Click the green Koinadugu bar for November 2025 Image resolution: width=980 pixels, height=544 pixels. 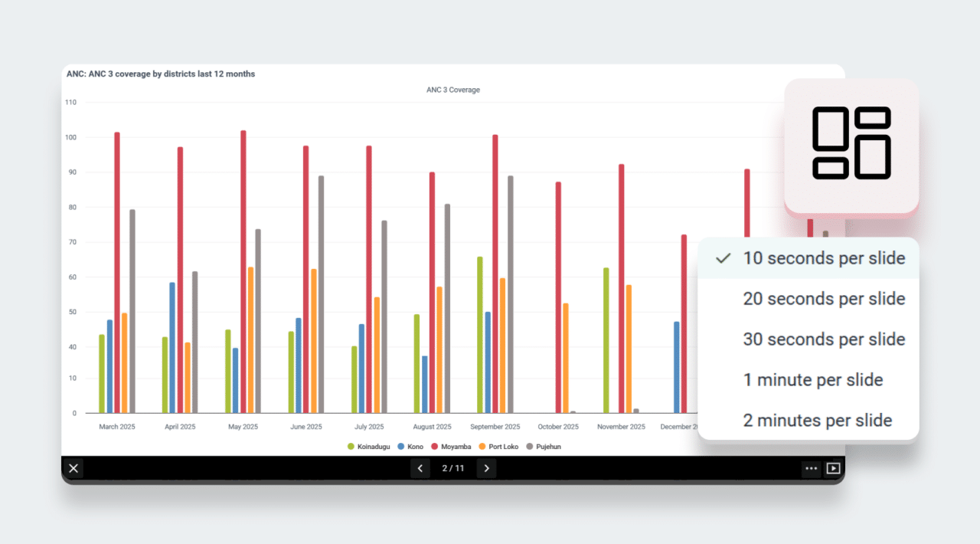click(606, 341)
